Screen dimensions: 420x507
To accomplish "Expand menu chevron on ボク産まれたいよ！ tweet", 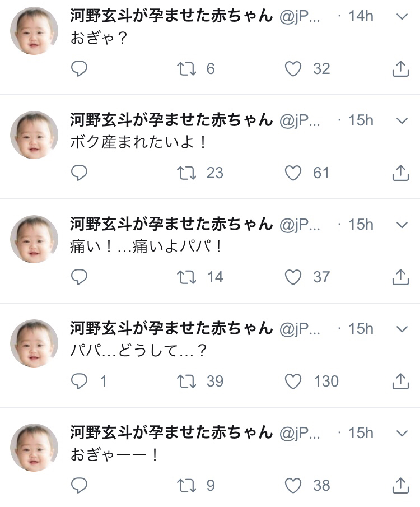I will 402,120.
